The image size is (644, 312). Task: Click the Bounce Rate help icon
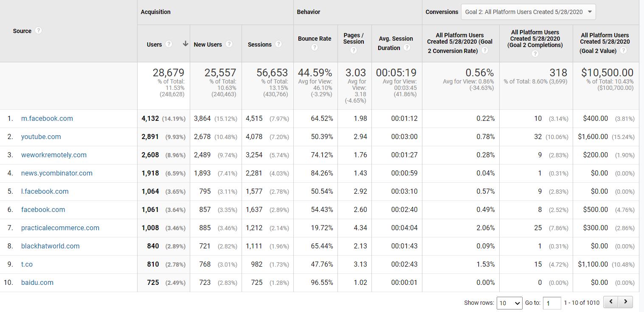click(315, 47)
